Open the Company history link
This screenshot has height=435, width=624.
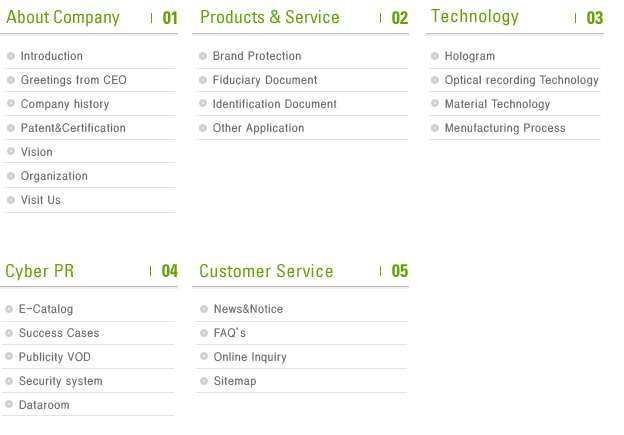tap(65, 104)
